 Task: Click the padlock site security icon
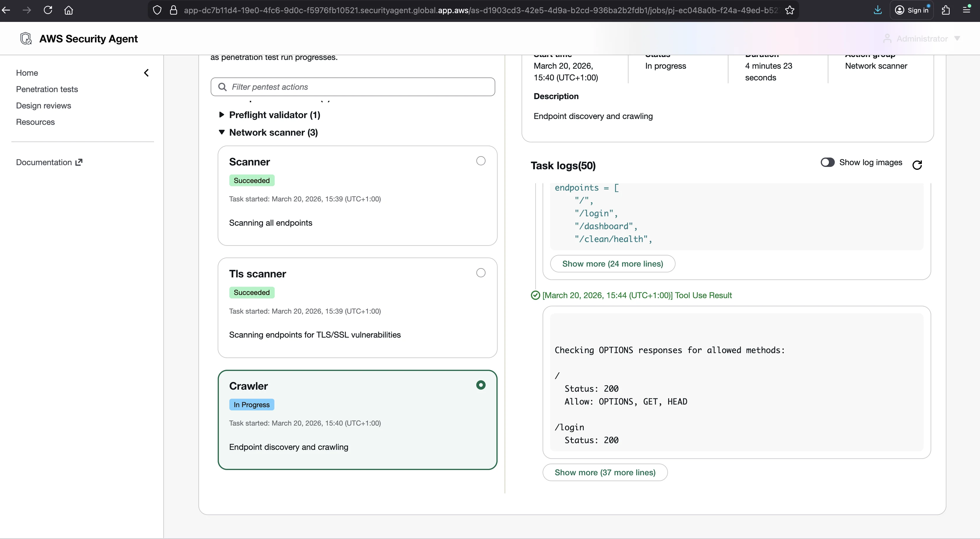(x=174, y=10)
